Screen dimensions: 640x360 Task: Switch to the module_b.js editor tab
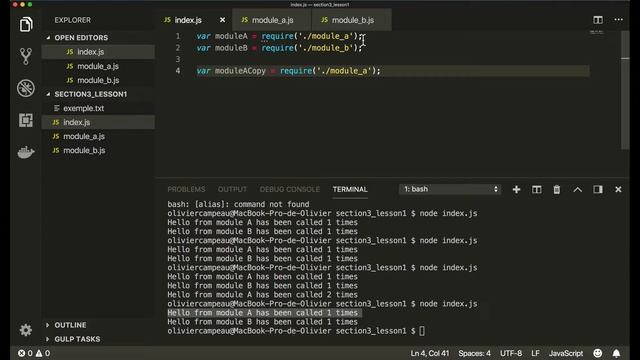[x=352, y=20]
